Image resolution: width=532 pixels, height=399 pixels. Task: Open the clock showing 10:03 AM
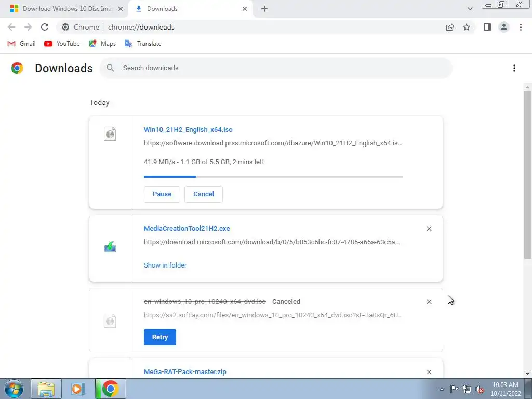coord(506,389)
